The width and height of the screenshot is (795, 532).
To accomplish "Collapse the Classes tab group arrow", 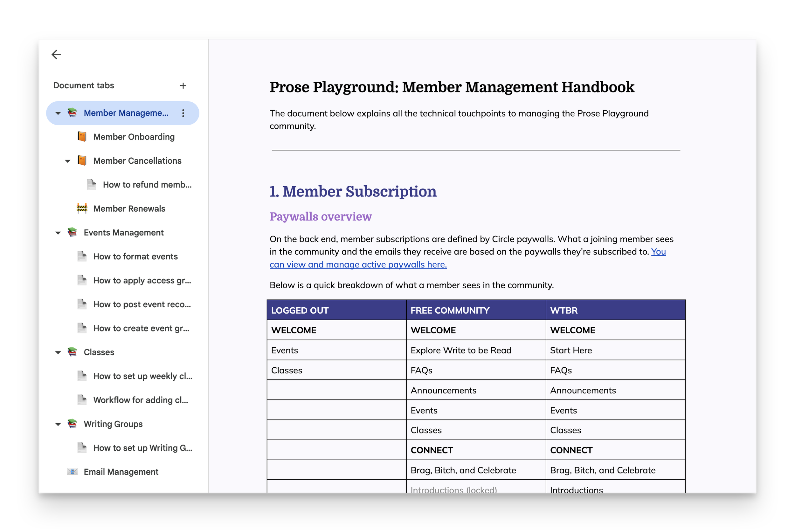I will tap(58, 352).
